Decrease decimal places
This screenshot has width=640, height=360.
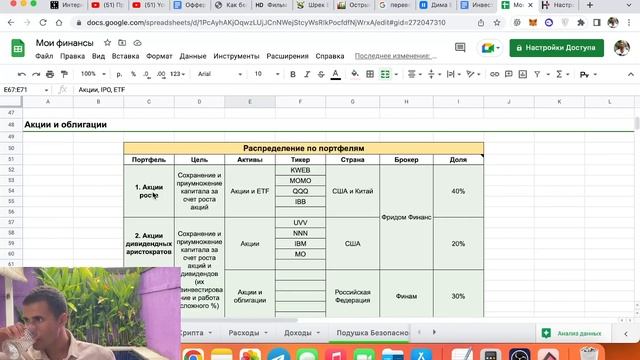tap(147, 74)
